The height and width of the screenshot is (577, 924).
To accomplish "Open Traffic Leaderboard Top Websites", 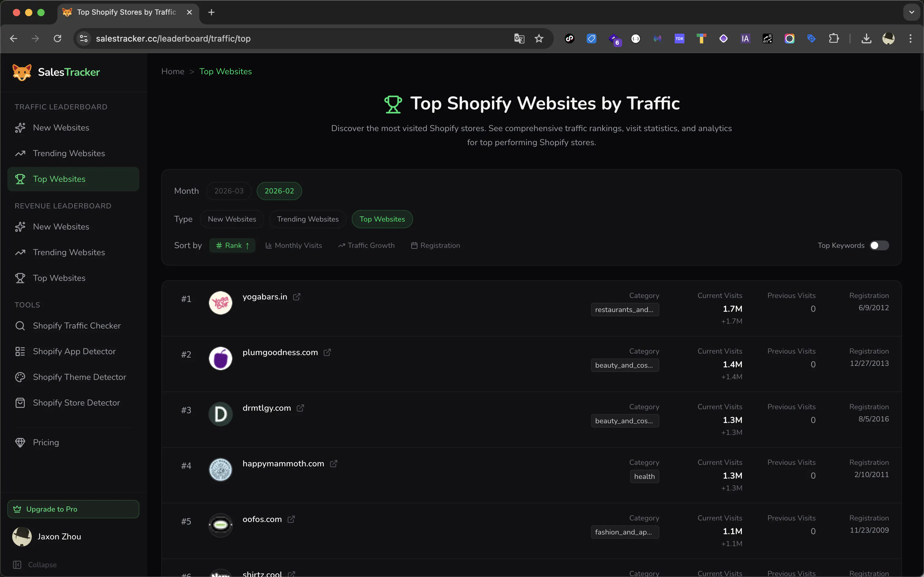I will [x=73, y=179].
